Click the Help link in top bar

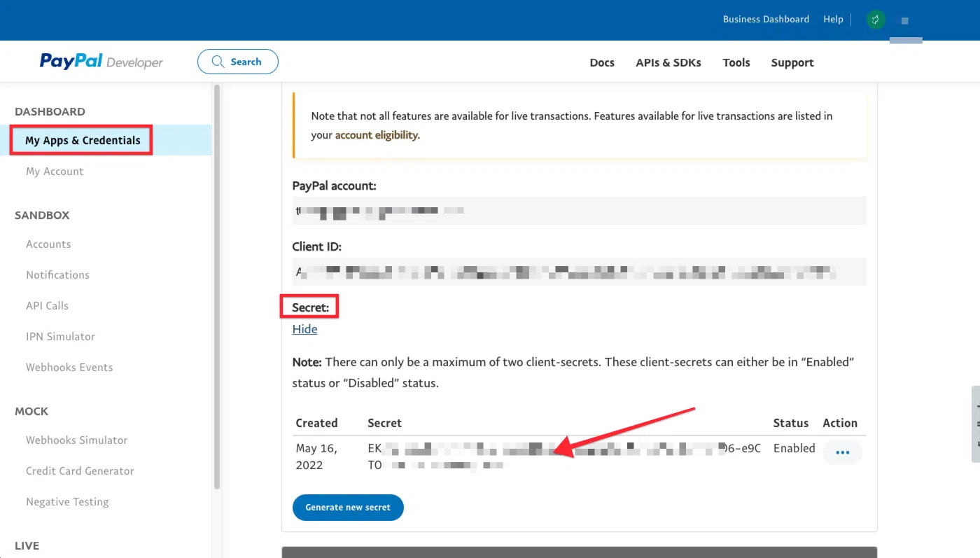[x=833, y=20]
